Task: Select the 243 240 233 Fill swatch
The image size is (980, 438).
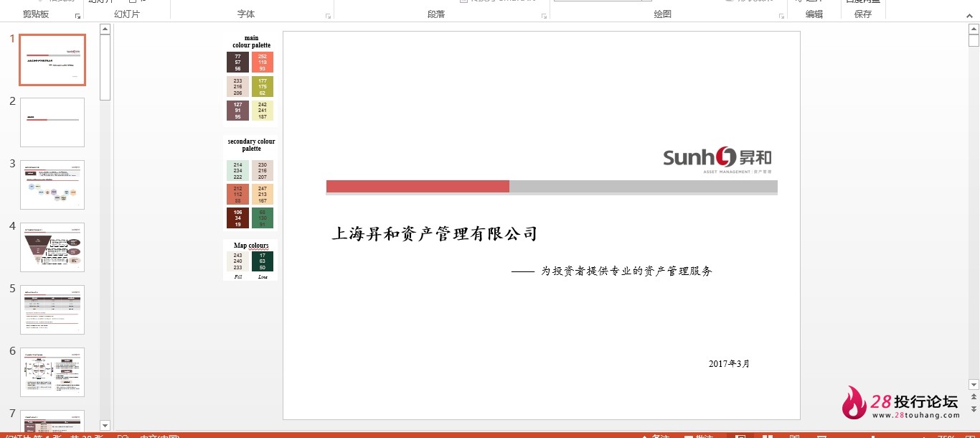Action: (x=237, y=261)
